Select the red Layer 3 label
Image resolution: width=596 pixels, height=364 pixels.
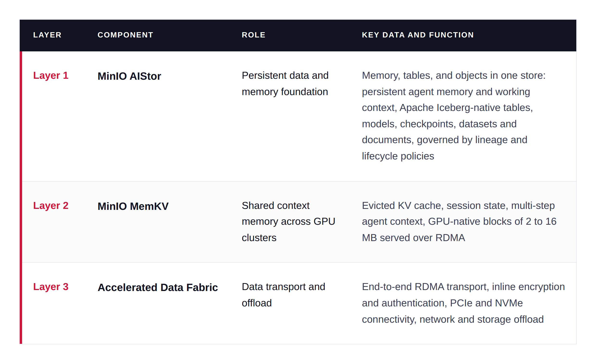(x=51, y=287)
